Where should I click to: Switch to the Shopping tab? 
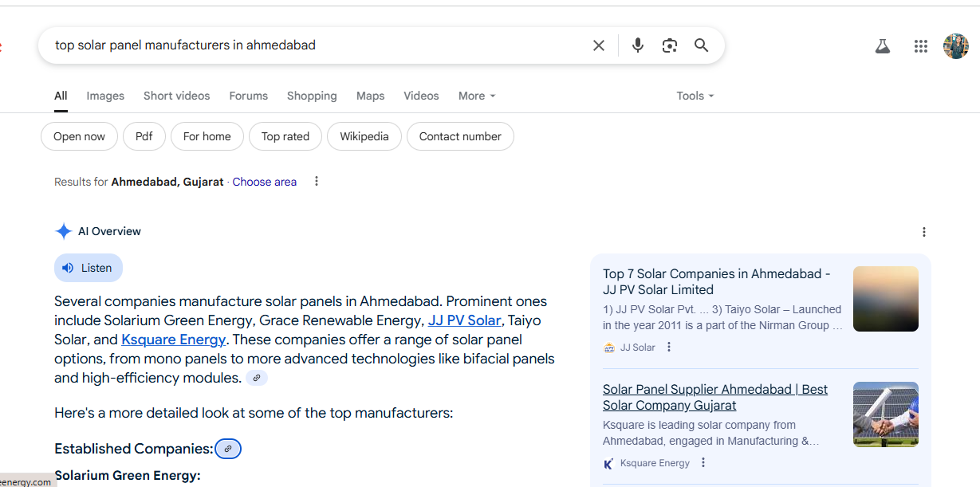point(312,96)
